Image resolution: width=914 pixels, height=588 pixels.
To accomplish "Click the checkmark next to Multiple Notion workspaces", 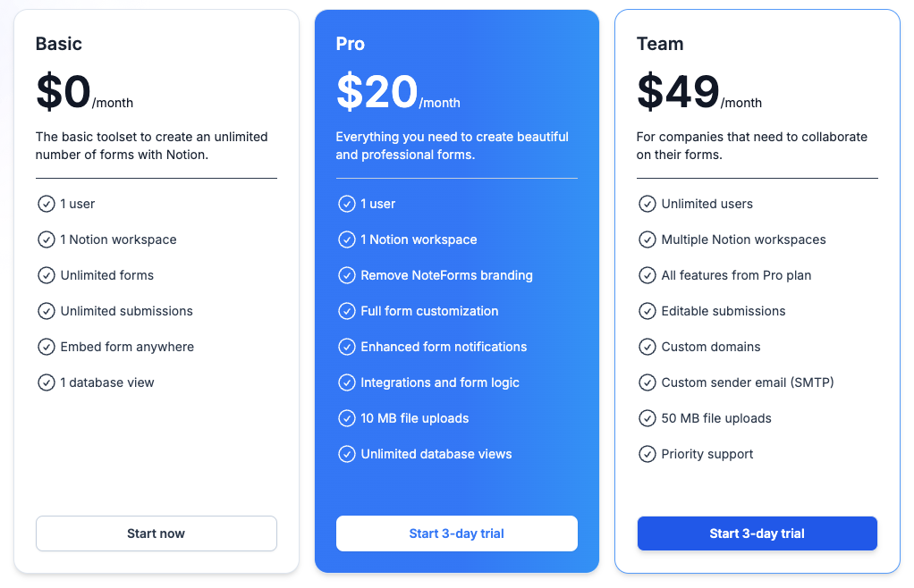I will (x=647, y=239).
